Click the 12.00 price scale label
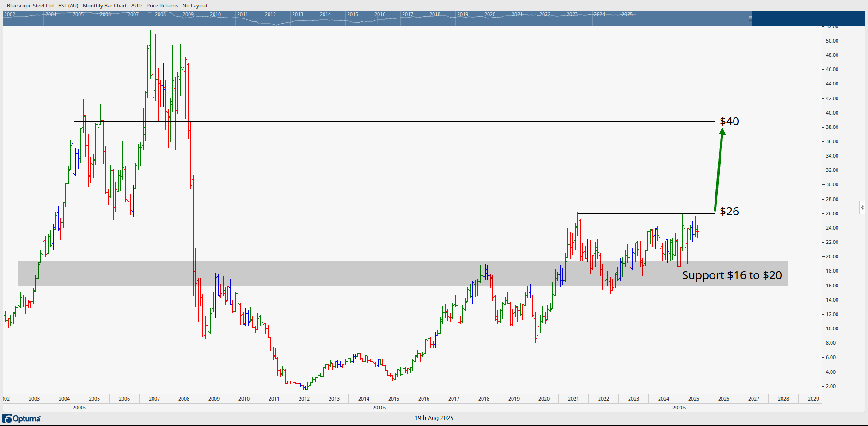The width and height of the screenshot is (868, 426). 832,314
